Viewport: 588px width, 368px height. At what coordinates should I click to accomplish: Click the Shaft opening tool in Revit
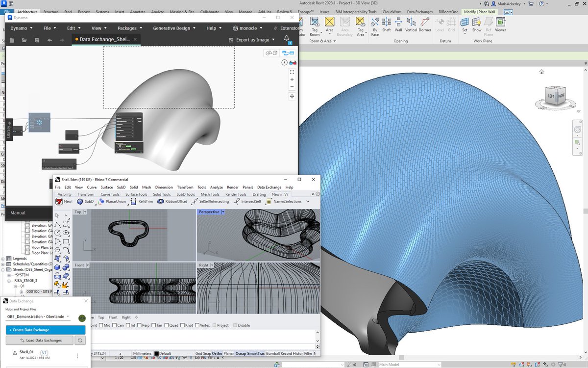point(387,24)
